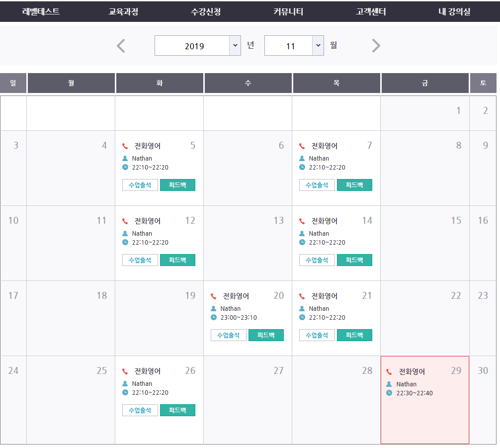Screen dimensions: 500x448
Task: Go to next month with right arrow
Action: [x=376, y=46]
